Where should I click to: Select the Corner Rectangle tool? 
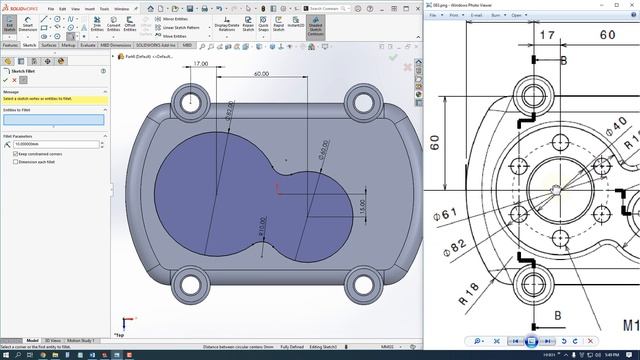point(44,28)
